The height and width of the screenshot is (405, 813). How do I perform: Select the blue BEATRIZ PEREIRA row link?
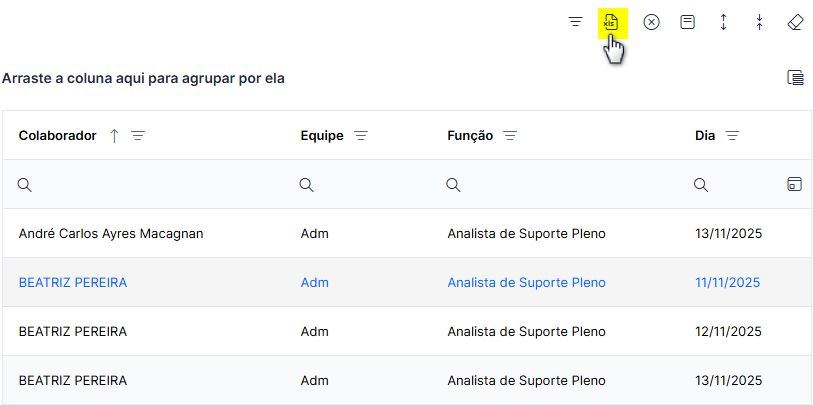pos(73,283)
